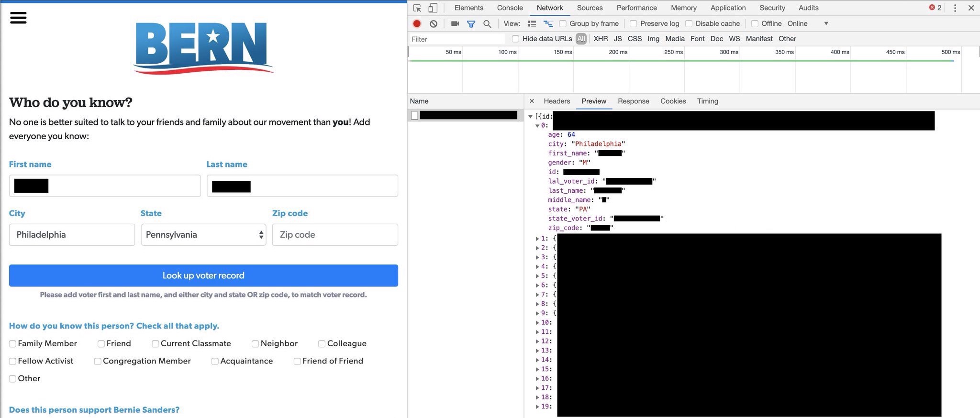
Task: Clear the network log
Action: (x=434, y=23)
